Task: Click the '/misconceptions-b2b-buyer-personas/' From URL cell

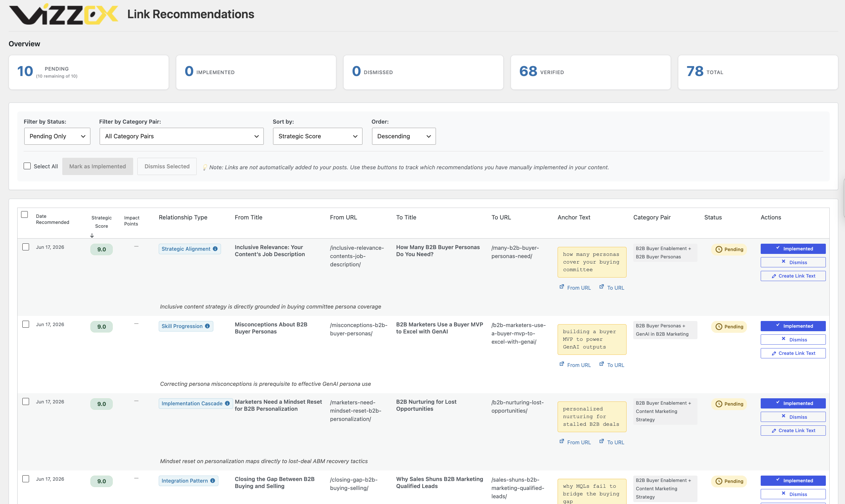Action: [359, 329]
